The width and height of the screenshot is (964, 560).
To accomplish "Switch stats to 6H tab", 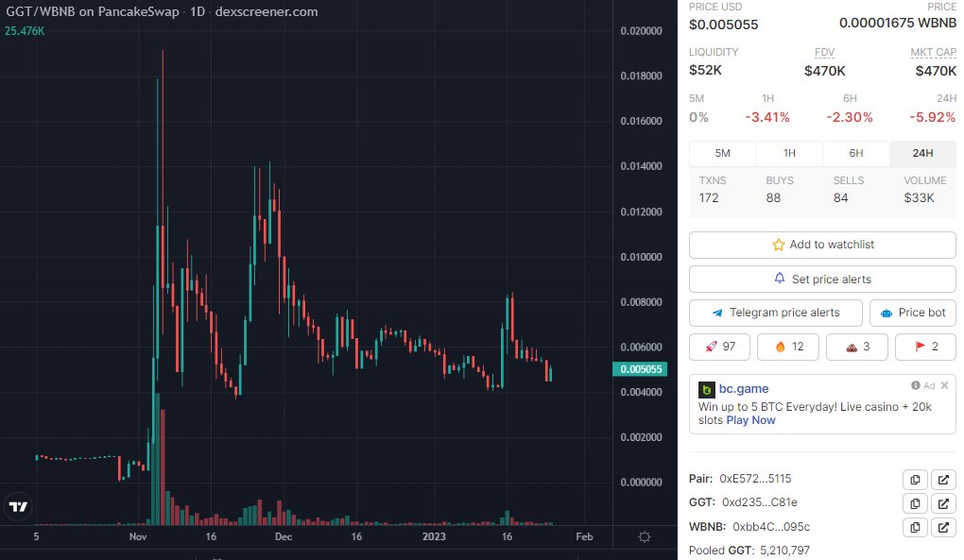I will coord(856,154).
